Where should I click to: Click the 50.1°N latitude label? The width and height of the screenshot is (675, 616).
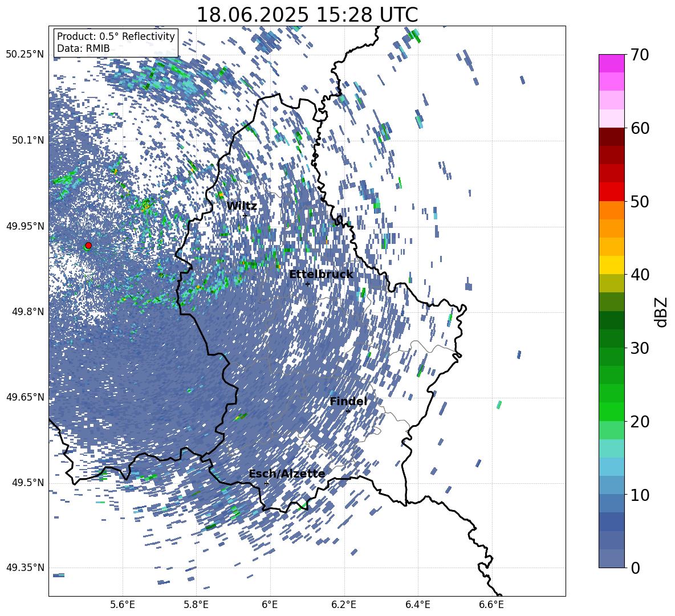(x=27, y=140)
